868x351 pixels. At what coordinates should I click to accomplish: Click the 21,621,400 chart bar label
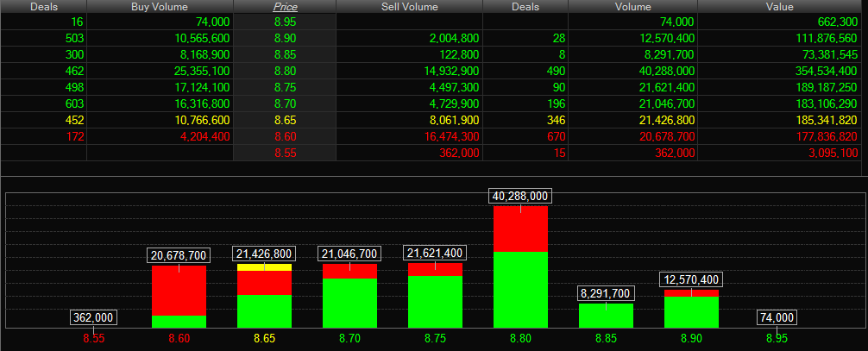[435, 253]
